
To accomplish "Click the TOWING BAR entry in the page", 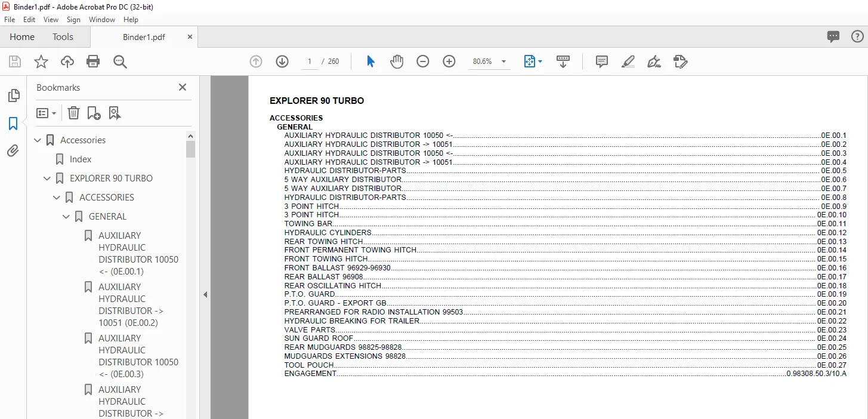I will tap(565, 224).
